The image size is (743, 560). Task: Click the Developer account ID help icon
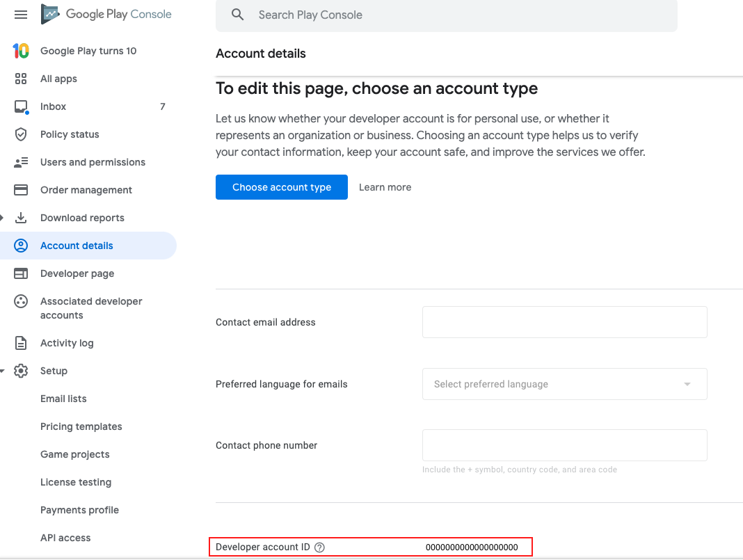[319, 547]
